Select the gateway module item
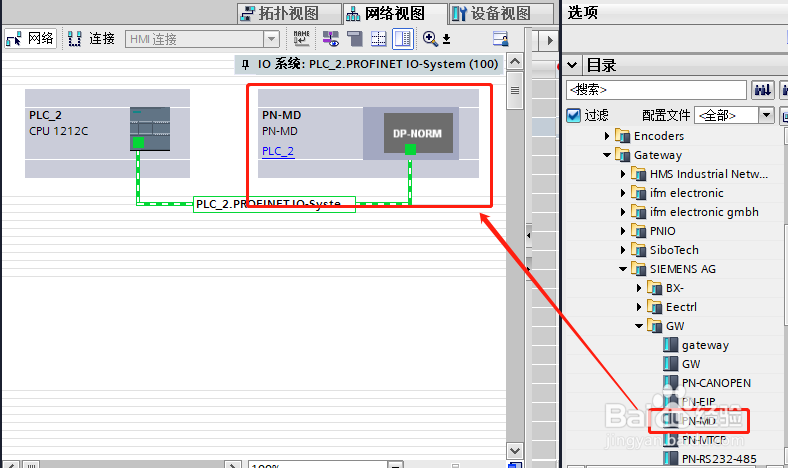 (705, 345)
